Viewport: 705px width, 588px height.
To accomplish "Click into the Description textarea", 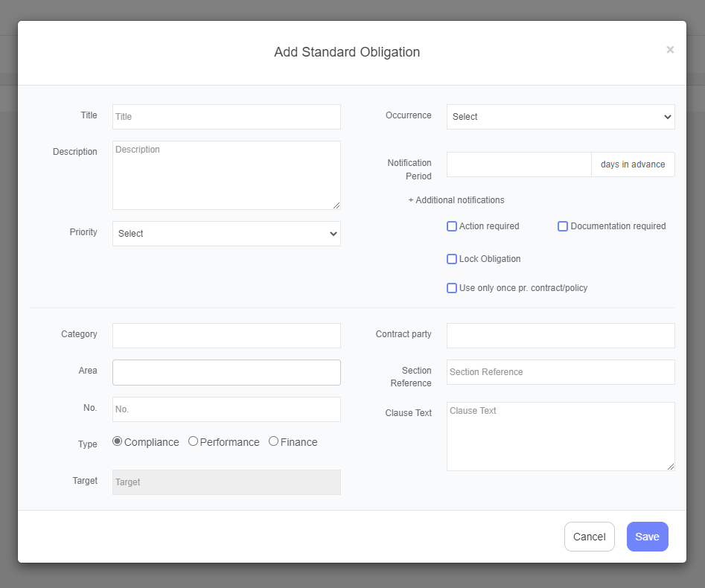I will click(x=226, y=176).
